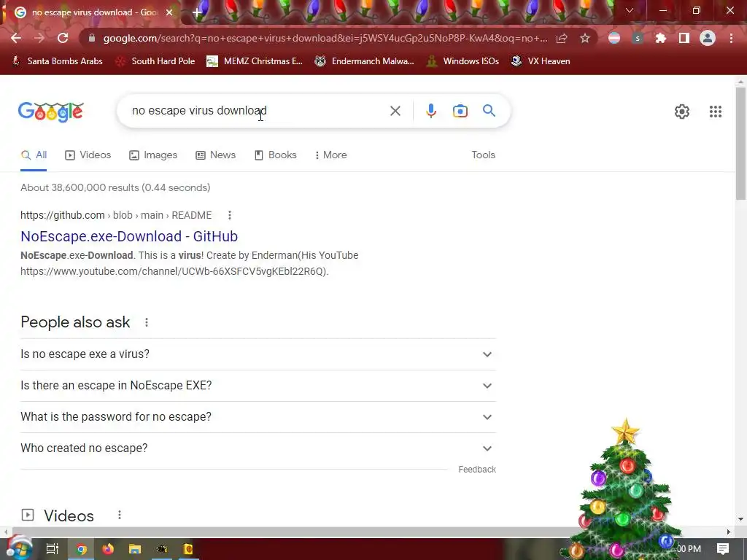Open the tab search dropdown arrow
747x560 pixels.
pyautogui.click(x=630, y=10)
